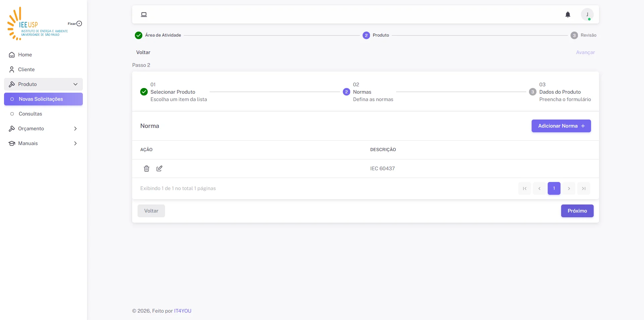
Task: Open the notifications bell
Action: tap(568, 14)
